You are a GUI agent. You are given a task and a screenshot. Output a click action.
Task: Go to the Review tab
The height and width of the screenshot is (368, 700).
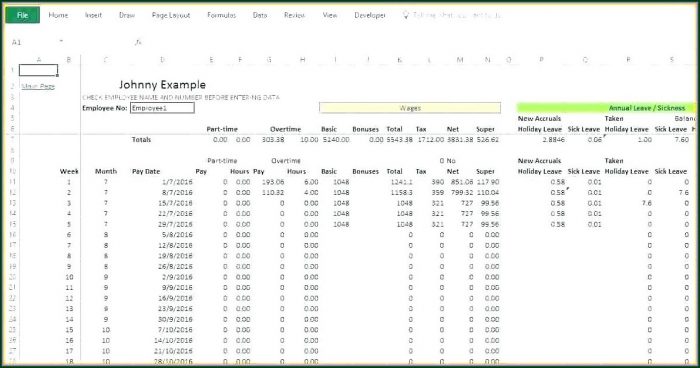pyautogui.click(x=294, y=15)
